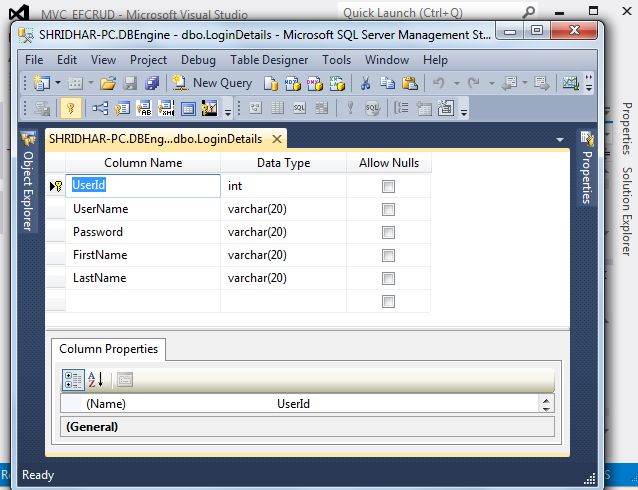Open the Redo history dropdown arrow
Screen dimensions: 638x490
point(492,83)
